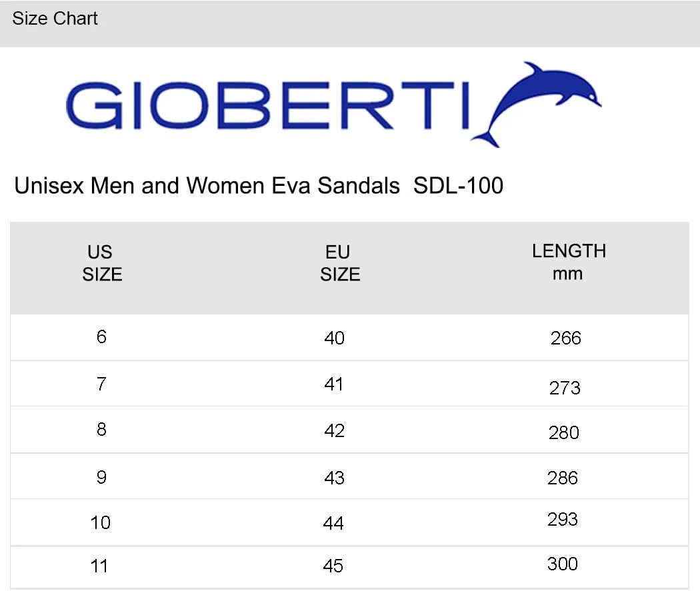Click the LENGTH mm column header
Viewport: 700px width, 591px height.
click(x=569, y=263)
